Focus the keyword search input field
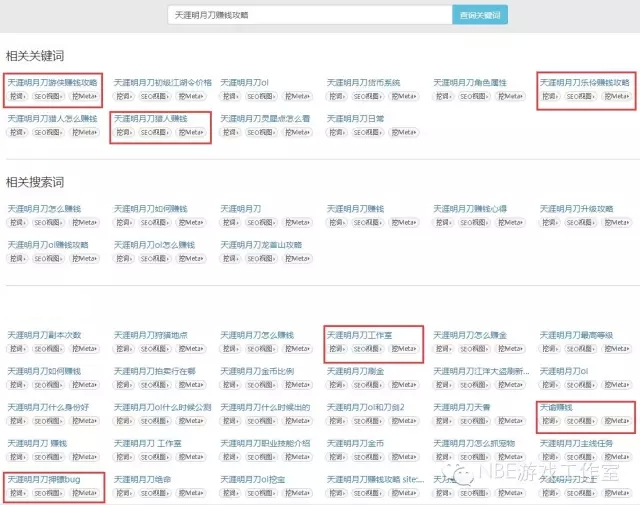 coord(308,15)
